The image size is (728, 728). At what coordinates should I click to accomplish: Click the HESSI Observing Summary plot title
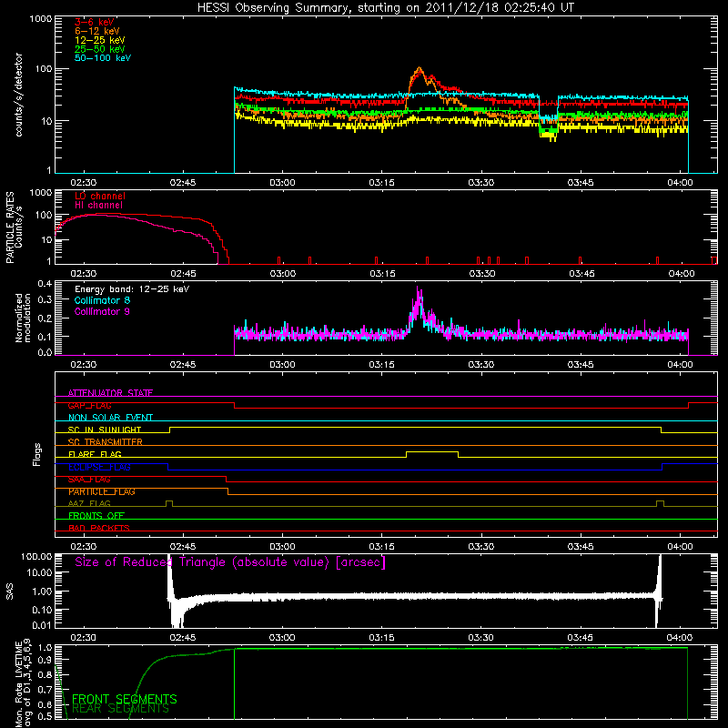[x=385, y=8]
